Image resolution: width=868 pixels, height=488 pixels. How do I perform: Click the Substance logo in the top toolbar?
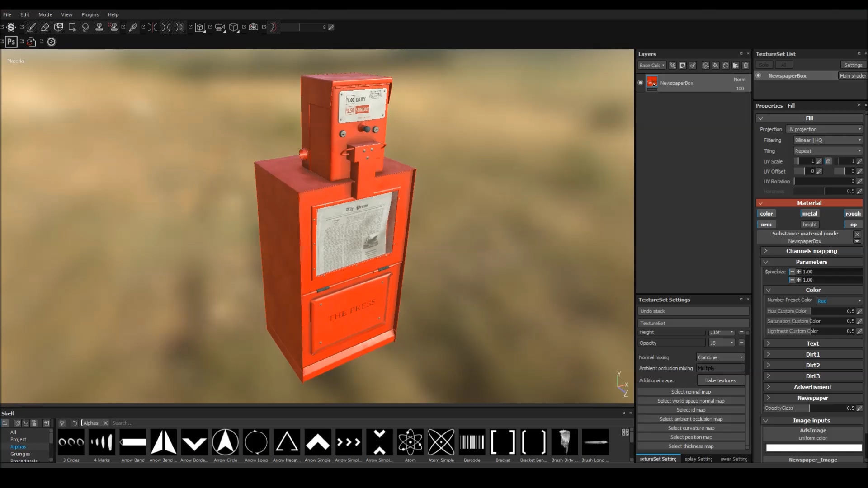tap(11, 28)
